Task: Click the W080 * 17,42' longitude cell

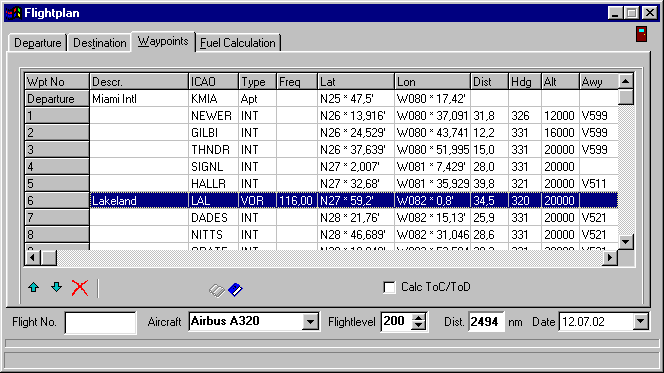Action: coord(433,99)
